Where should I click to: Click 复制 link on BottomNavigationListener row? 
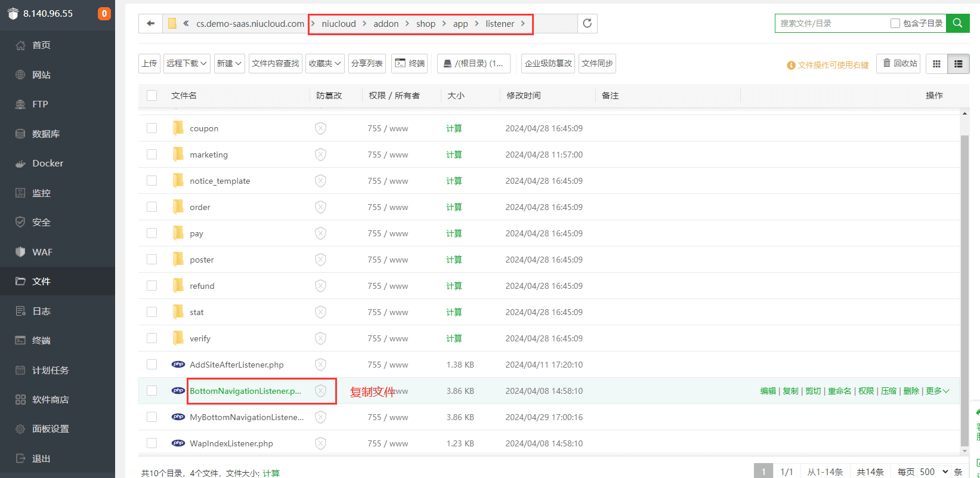tap(790, 391)
